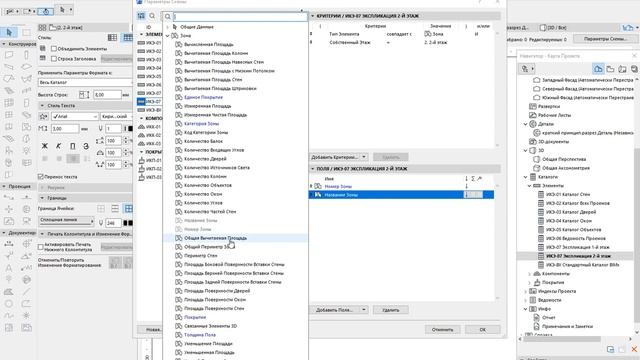Choose 'Измеренная Площадь' from the field list
This screenshot has width=640, height=360.
click(x=207, y=106)
